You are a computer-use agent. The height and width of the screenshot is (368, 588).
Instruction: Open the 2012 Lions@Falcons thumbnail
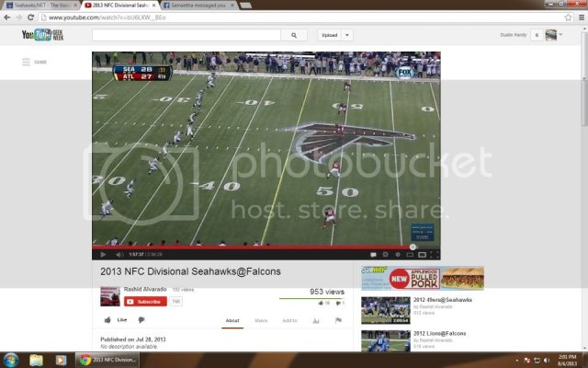[386, 341]
